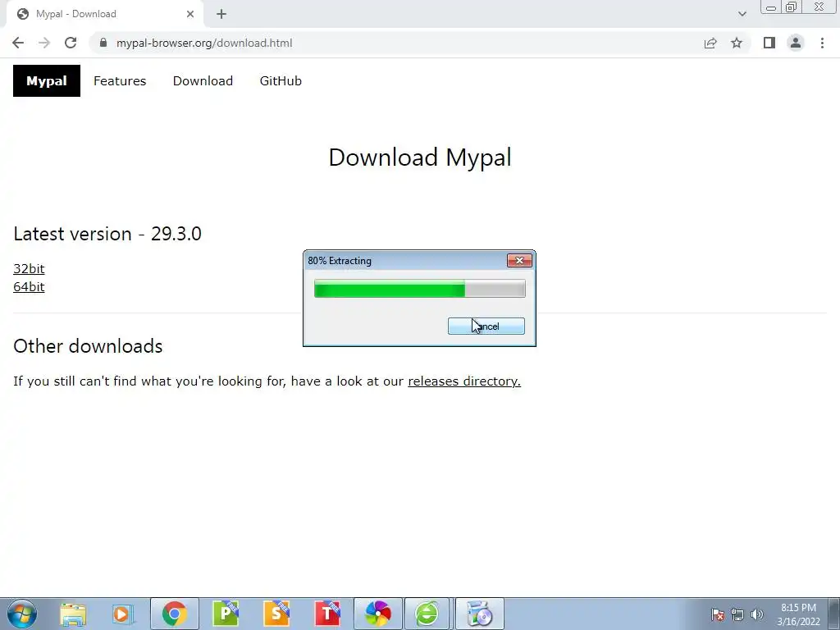Click the Download Mypal page heading
Image resolution: width=840 pixels, height=630 pixels.
420,157
